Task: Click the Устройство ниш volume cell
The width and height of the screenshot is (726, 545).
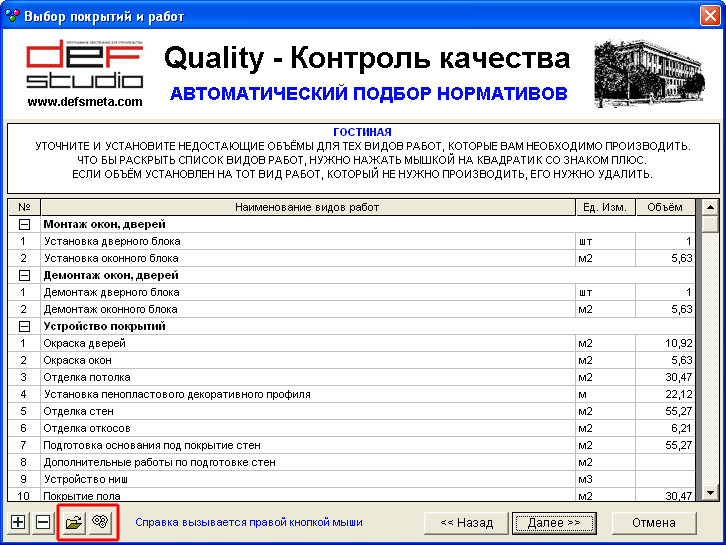Action: click(x=665, y=479)
